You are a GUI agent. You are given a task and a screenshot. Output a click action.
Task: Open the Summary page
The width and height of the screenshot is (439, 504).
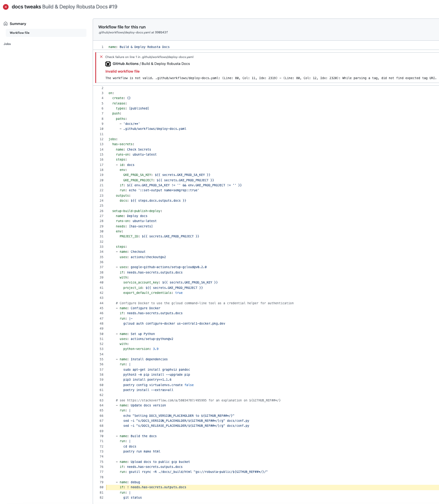pos(18,23)
